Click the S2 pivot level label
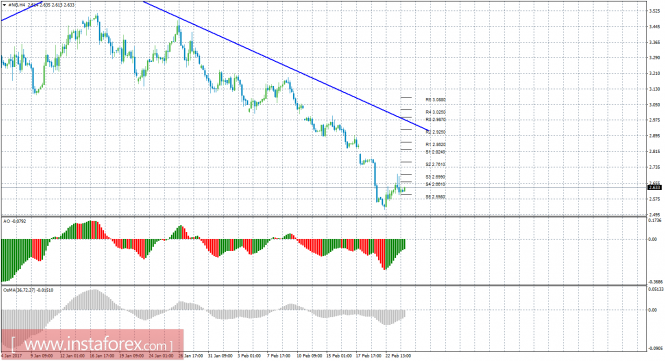Viewport: 665px width, 361px height. coord(436,164)
